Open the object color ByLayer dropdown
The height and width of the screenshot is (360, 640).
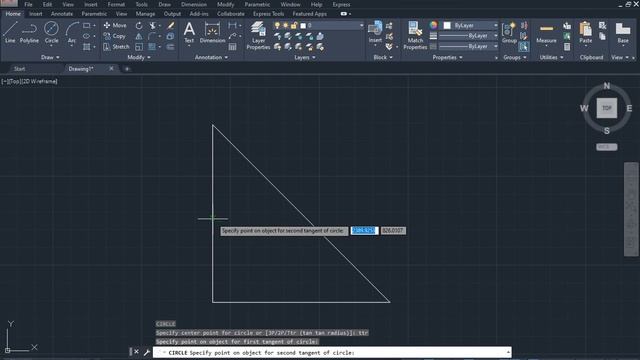(x=496, y=25)
